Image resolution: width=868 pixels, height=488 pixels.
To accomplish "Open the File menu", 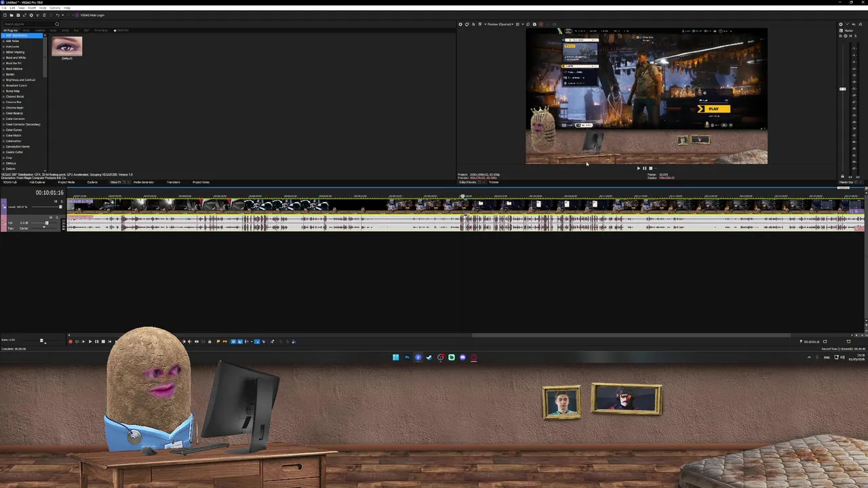I will point(4,8).
